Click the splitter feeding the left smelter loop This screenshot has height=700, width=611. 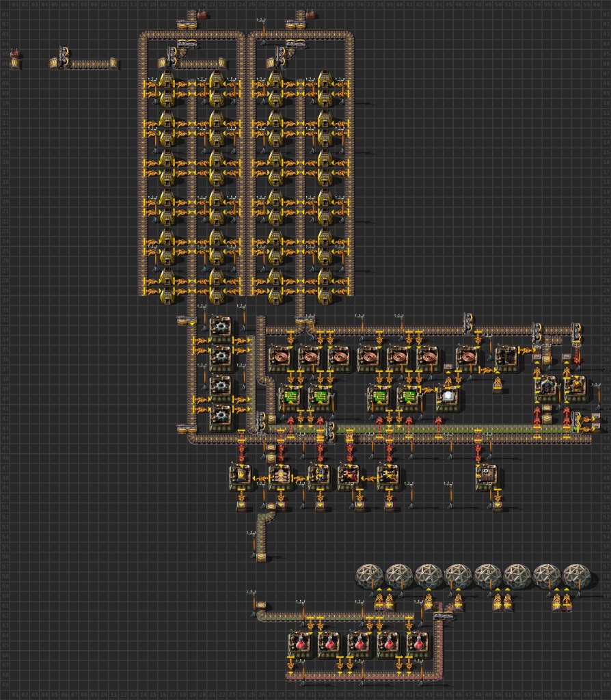pos(187,25)
